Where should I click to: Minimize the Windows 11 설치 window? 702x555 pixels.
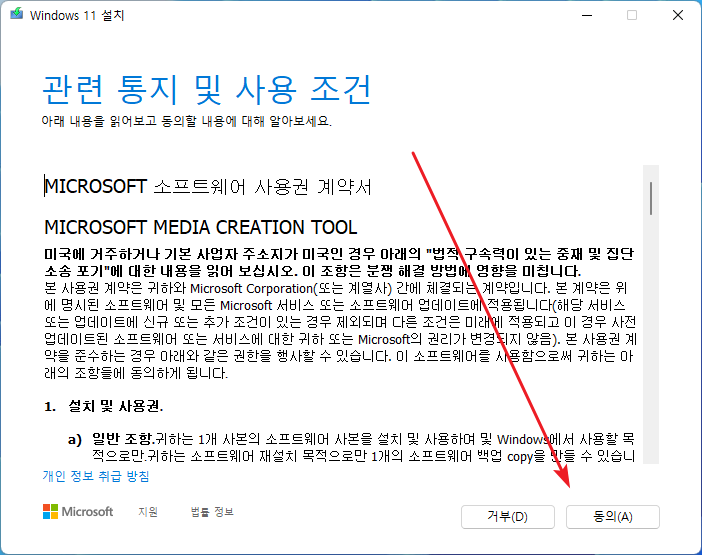tap(587, 15)
